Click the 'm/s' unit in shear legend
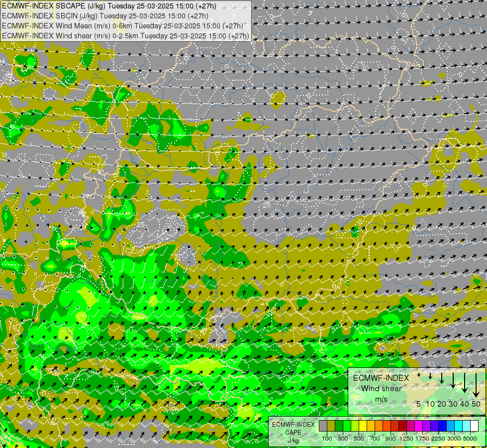This screenshot has height=448, width=487. point(381,399)
